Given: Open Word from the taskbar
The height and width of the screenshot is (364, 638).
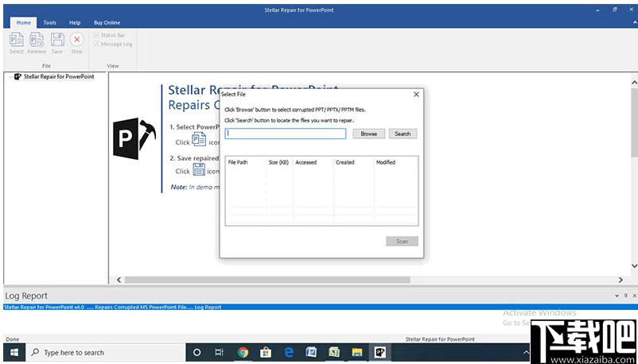Looking at the screenshot, I should pyautogui.click(x=311, y=353).
